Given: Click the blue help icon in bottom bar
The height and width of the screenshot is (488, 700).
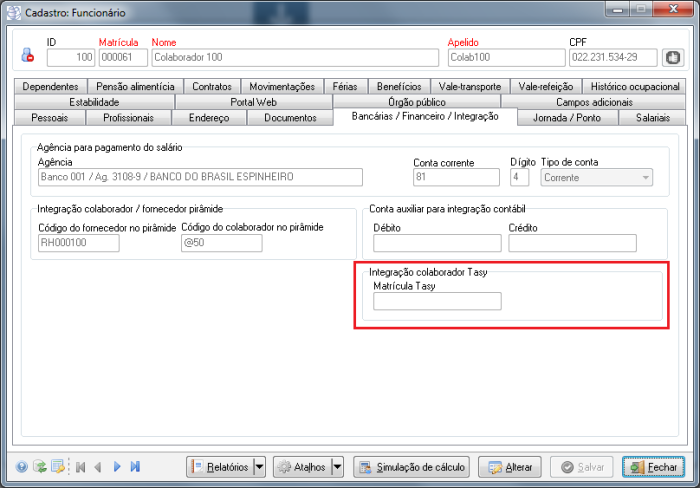Looking at the screenshot, I should (22, 466).
